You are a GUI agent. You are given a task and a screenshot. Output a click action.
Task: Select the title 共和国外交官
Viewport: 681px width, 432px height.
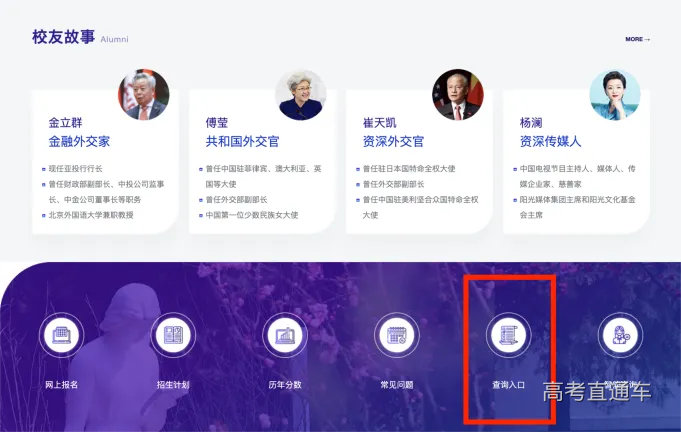coord(242,142)
